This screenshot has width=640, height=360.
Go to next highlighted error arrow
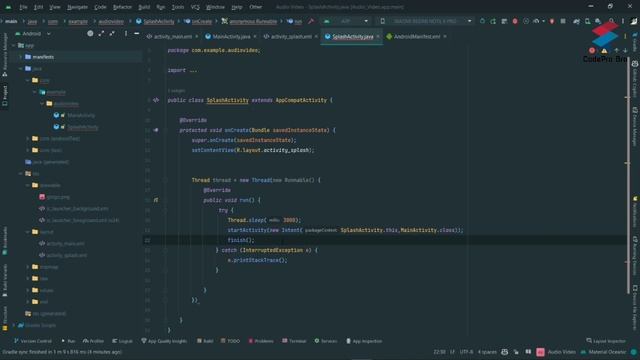(625, 51)
